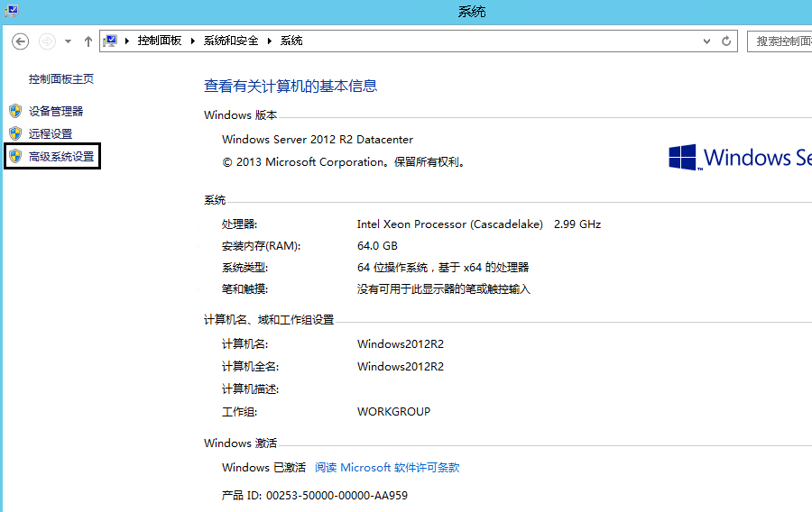This screenshot has width=812, height=512.
Task: Click the 处理器: label
Action: pos(239,224)
